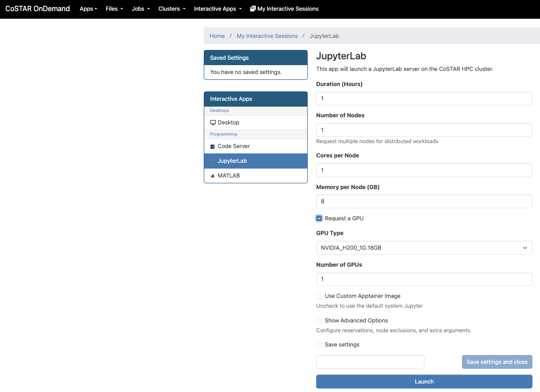The height and width of the screenshot is (392, 540).
Task: Click the settings name text box beside Save button
Action: (x=370, y=362)
